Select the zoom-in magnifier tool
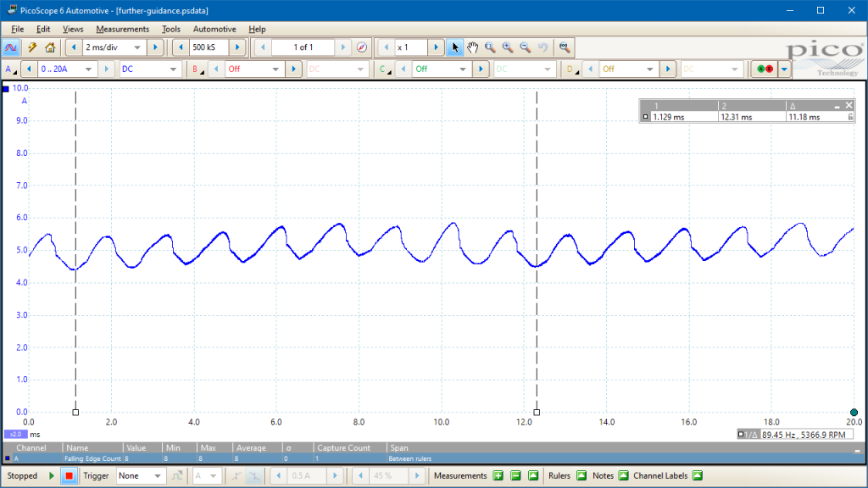 click(x=508, y=47)
